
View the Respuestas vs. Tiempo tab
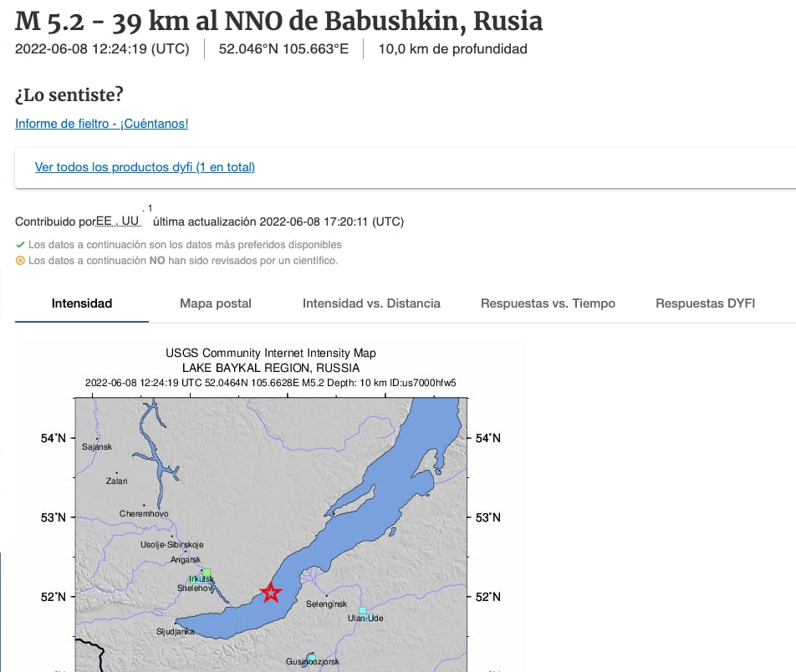pos(548,303)
